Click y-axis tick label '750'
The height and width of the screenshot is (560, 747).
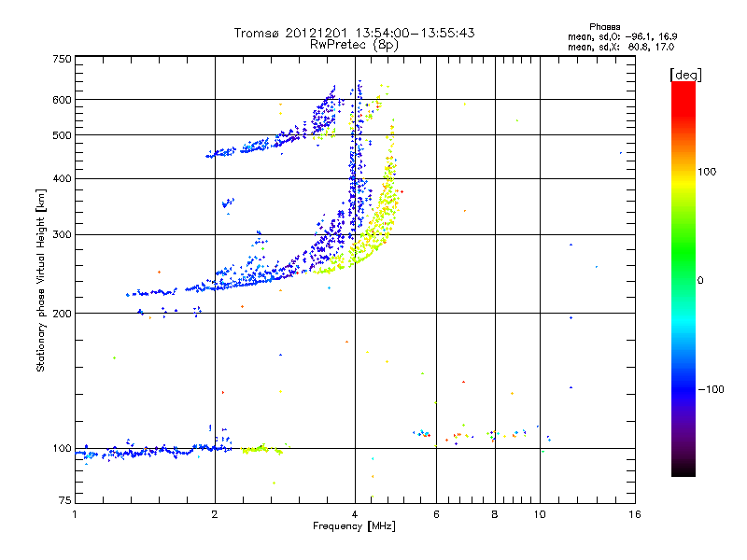62,59
